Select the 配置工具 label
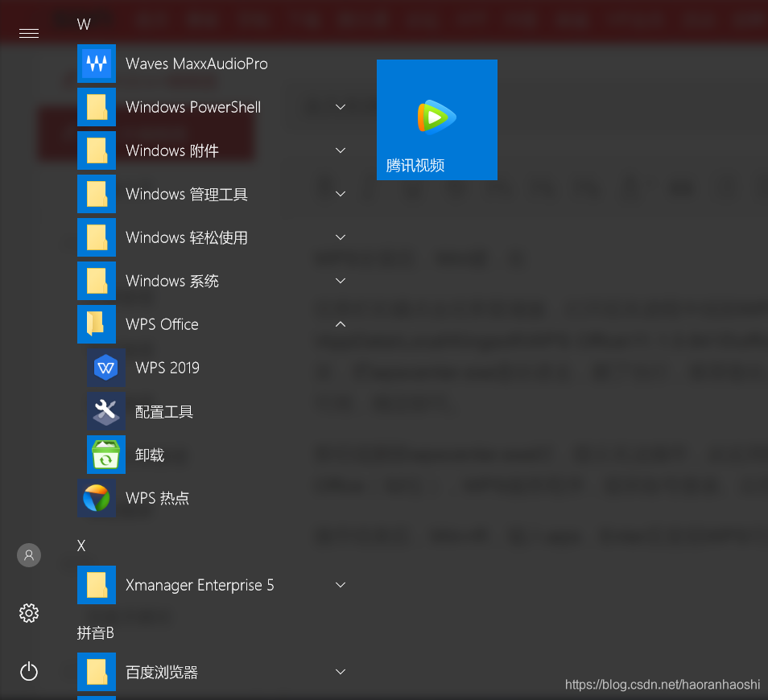Viewport: 768px width, 700px height. pyautogui.click(x=164, y=412)
